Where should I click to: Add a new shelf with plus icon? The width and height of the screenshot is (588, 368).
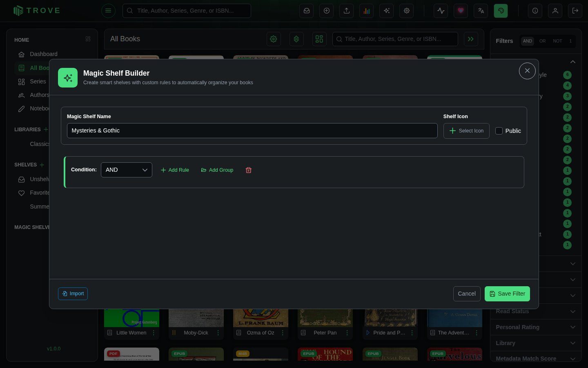tap(42, 165)
